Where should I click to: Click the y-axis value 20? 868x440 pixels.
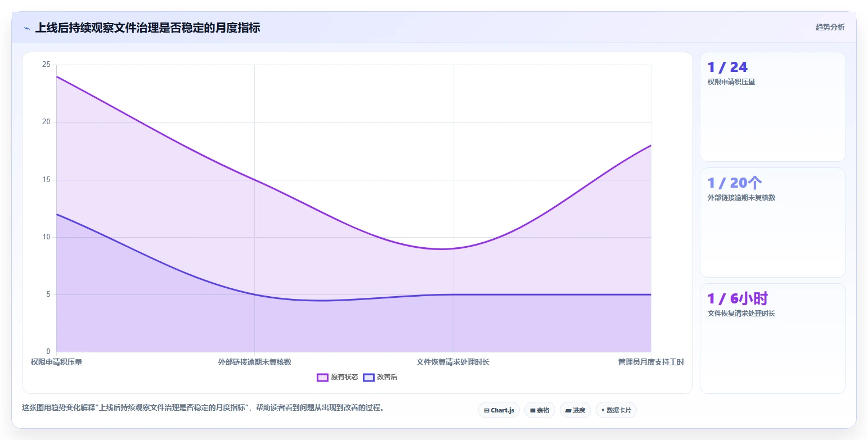(46, 122)
